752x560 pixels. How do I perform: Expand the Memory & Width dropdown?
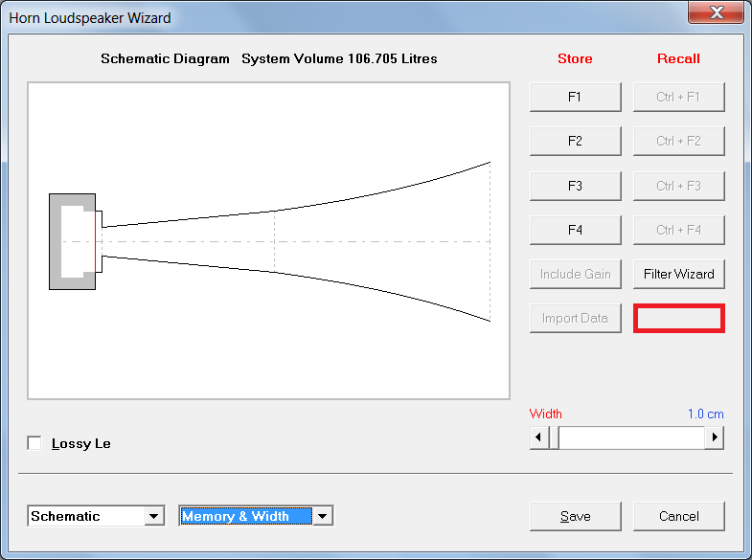pos(322,516)
